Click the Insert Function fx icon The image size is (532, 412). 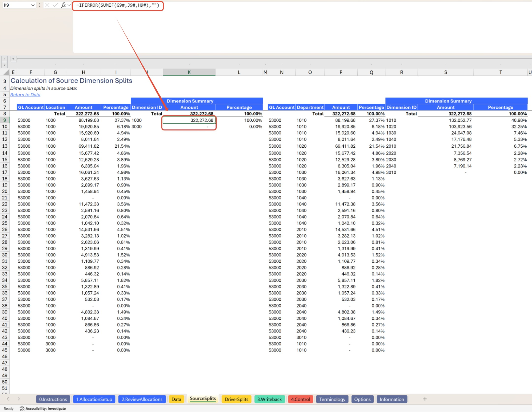63,5
